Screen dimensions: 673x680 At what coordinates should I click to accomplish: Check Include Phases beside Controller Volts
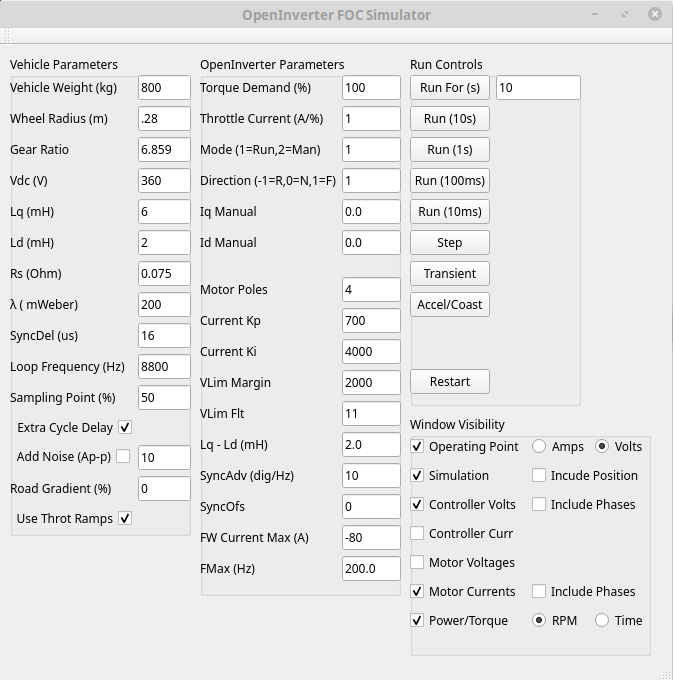[x=539, y=504]
